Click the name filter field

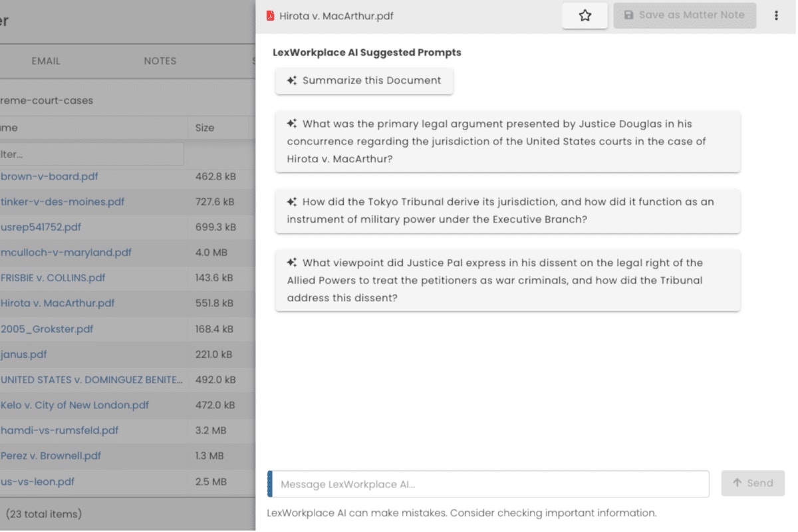pyautogui.click(x=91, y=154)
